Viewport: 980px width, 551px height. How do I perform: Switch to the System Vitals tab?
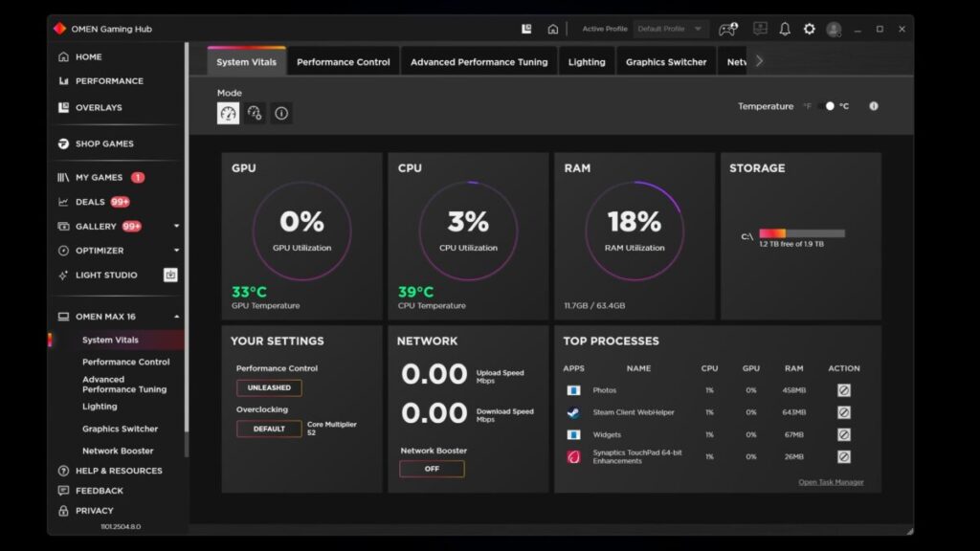[246, 62]
